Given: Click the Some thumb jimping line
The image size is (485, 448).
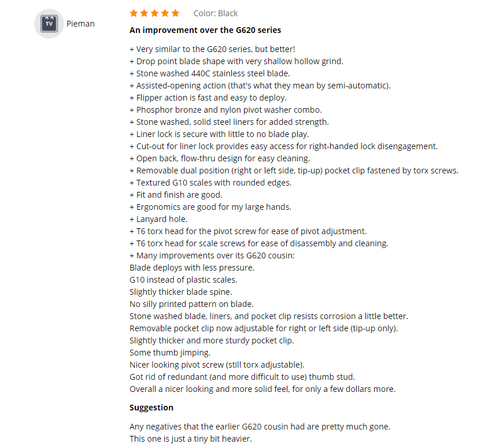Looking at the screenshot, I should [x=170, y=353].
